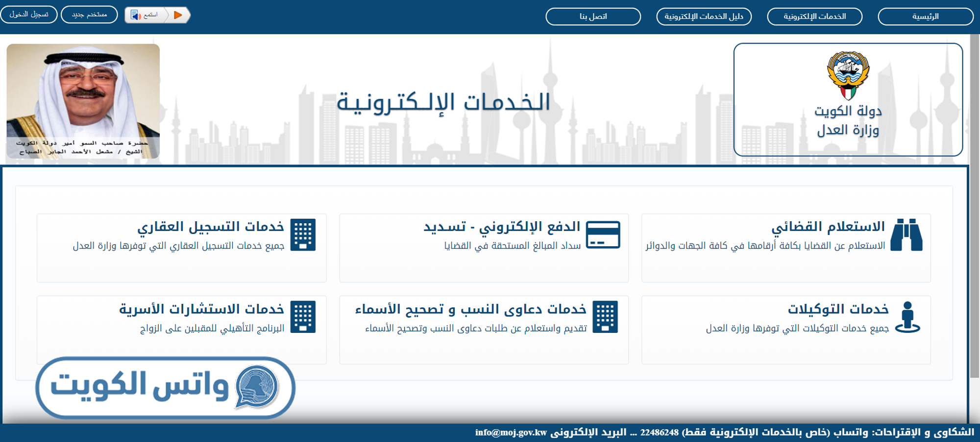980x442 pixels.
Task: Open خدمات التوكيلات service heading
Action: [838, 309]
